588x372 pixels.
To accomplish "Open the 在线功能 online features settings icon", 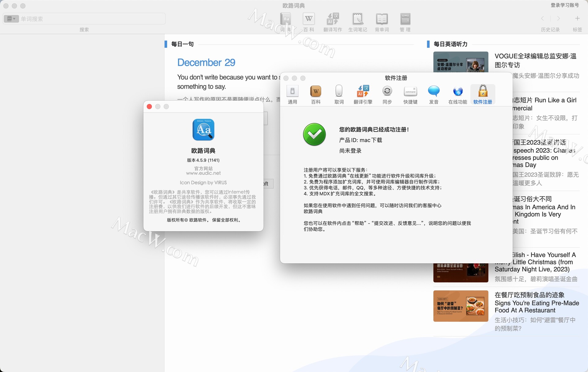I will (457, 93).
